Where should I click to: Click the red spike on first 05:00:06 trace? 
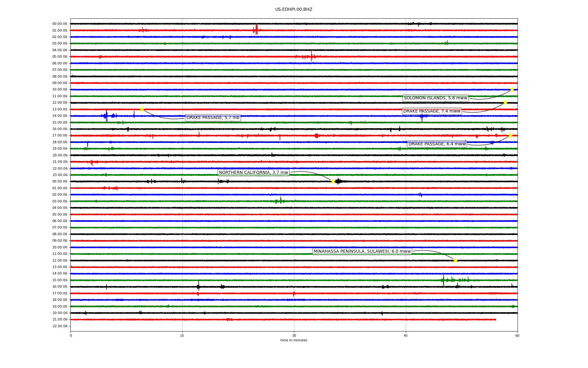tap(311, 56)
